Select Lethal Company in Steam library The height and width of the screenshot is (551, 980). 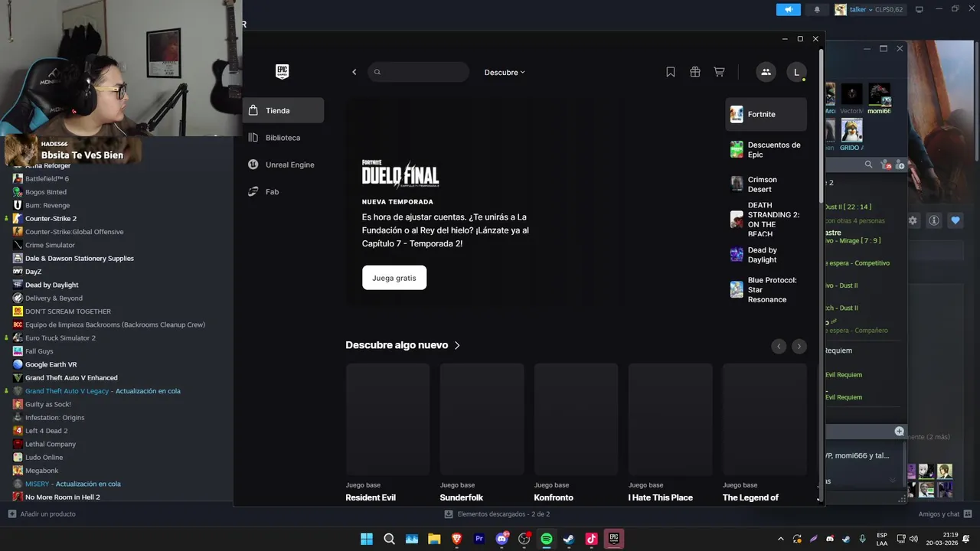(x=50, y=444)
